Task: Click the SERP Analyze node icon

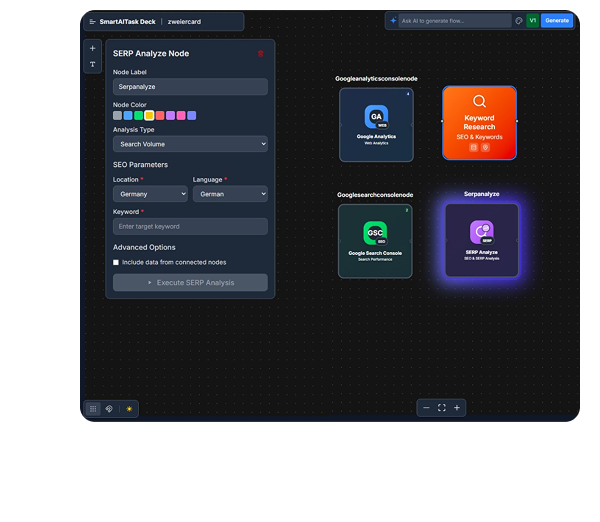Action: (x=481, y=232)
